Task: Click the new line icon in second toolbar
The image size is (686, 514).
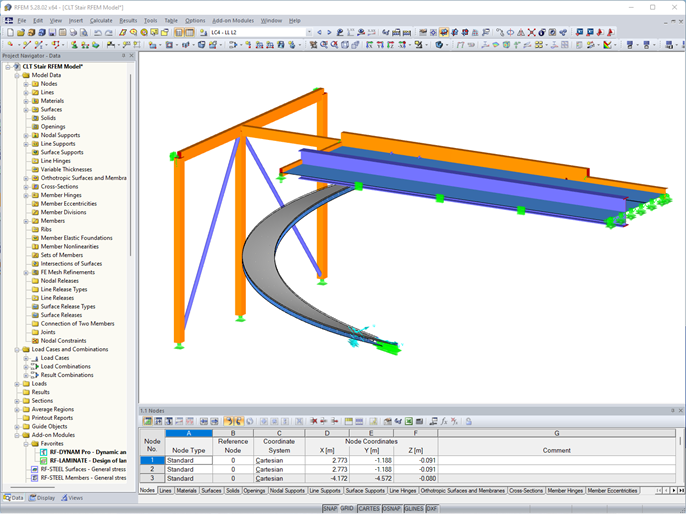Action: [27, 45]
